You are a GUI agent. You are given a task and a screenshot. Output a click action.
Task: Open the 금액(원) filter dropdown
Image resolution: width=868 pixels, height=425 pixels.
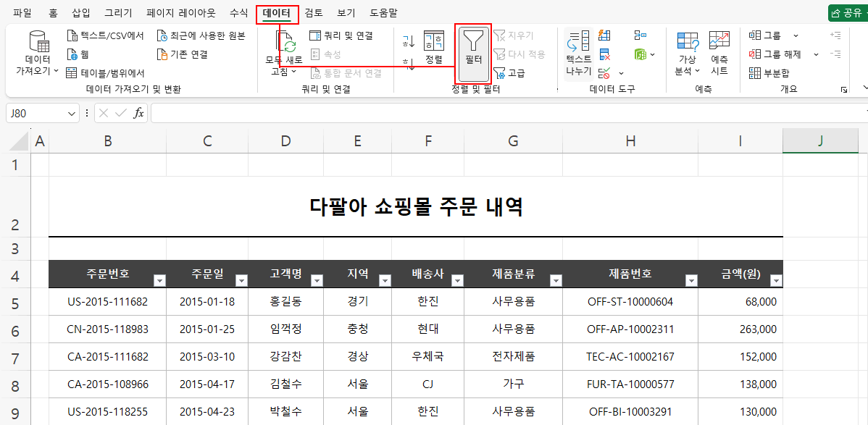tap(776, 281)
